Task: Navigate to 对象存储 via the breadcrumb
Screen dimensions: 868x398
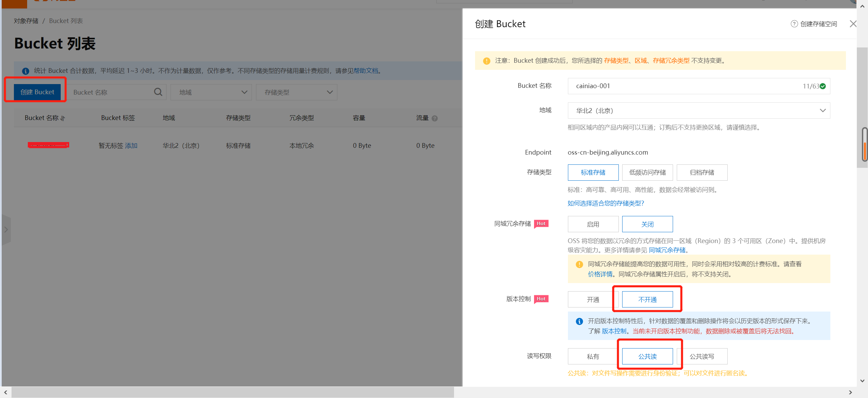Action: [x=26, y=21]
